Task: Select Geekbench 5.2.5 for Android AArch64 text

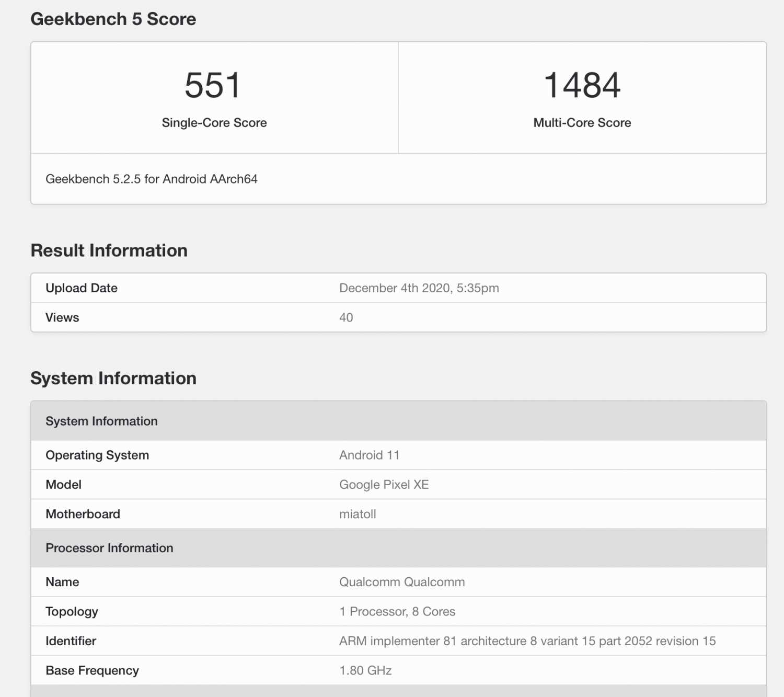Action: pyautogui.click(x=152, y=179)
